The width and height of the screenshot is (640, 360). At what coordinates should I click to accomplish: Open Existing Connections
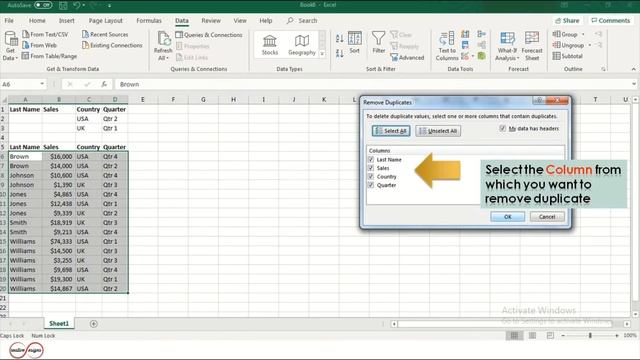112,45
